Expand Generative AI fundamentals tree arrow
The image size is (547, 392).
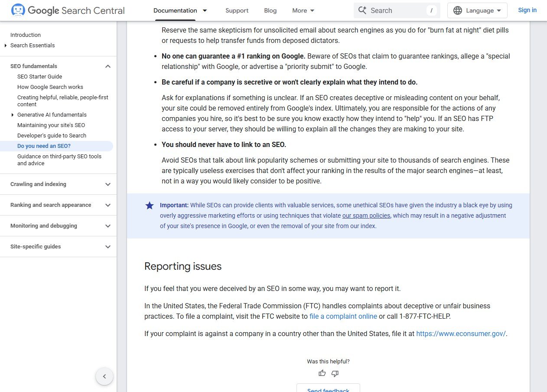click(12, 115)
